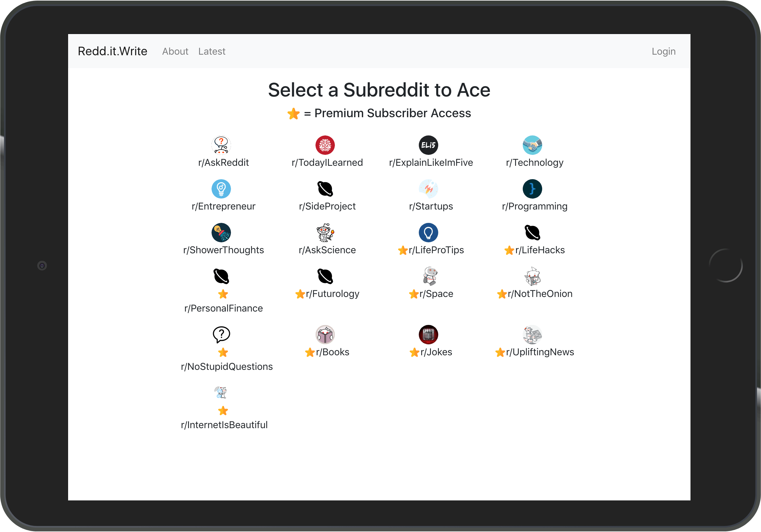Screen dimensions: 761x532
Task: Select the r/SideProject label
Action: [x=327, y=206]
